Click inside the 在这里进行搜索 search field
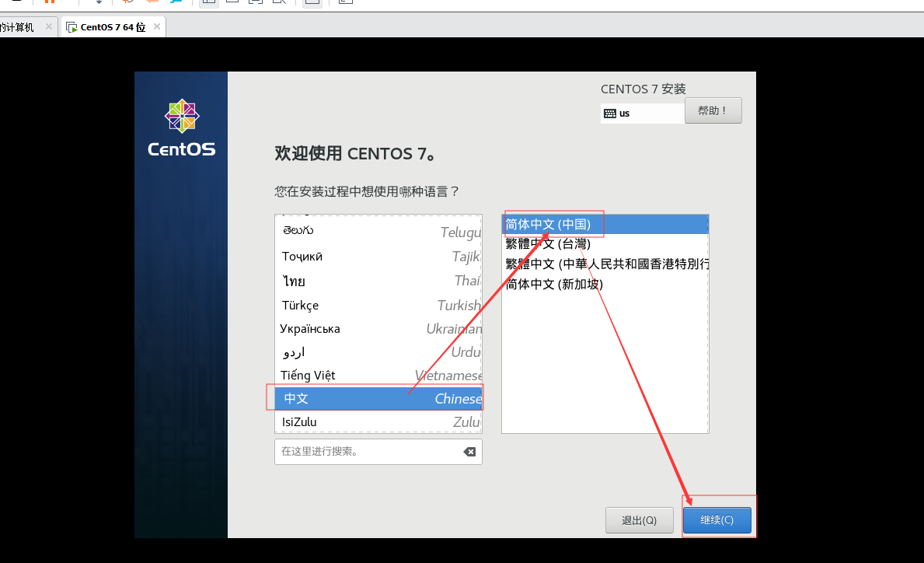This screenshot has width=924, height=563. coord(378,452)
